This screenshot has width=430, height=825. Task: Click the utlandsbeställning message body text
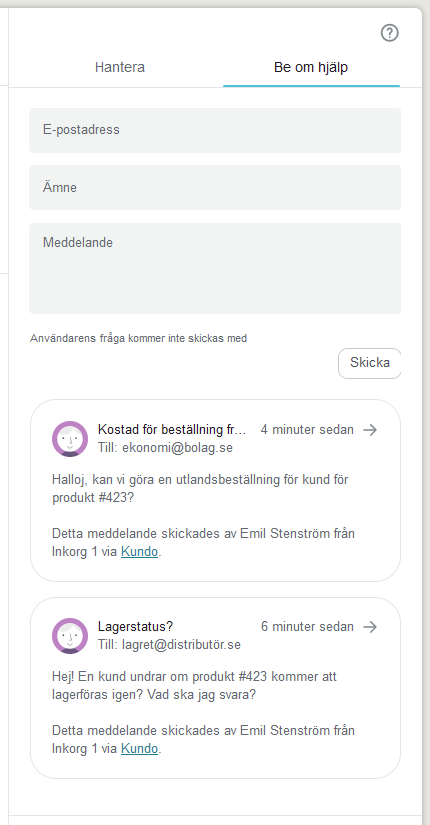[200, 489]
